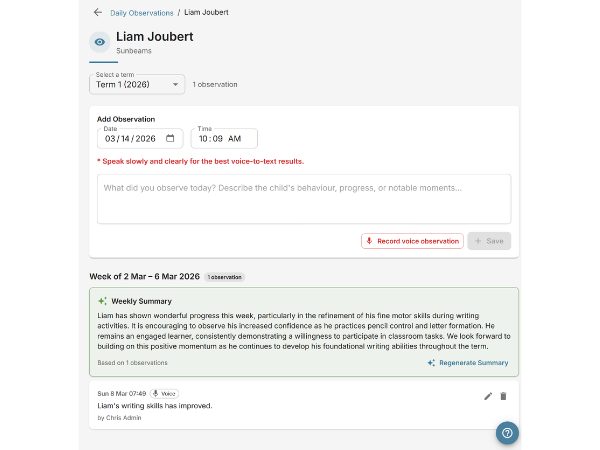
Task: Click the Liam's writing skills observation text
Action: coord(154,406)
